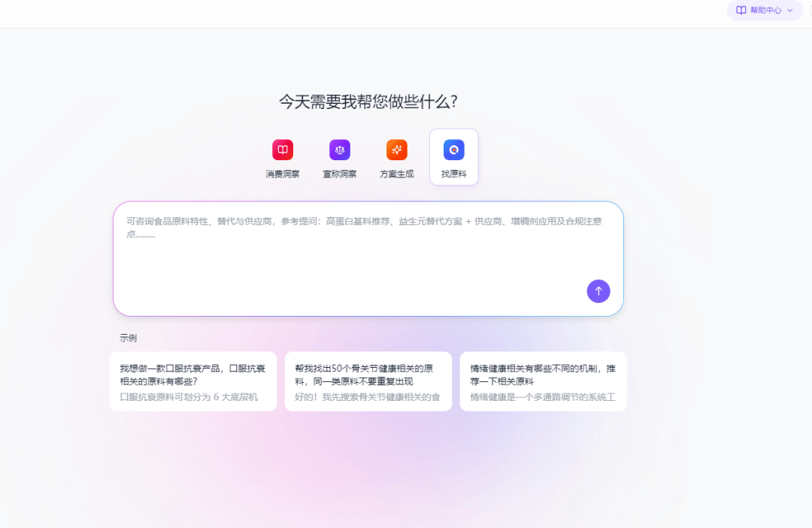The width and height of the screenshot is (812, 528).
Task: Click preview text 口服抗衰原料可划分为 6 大底层机
Action: point(189,397)
